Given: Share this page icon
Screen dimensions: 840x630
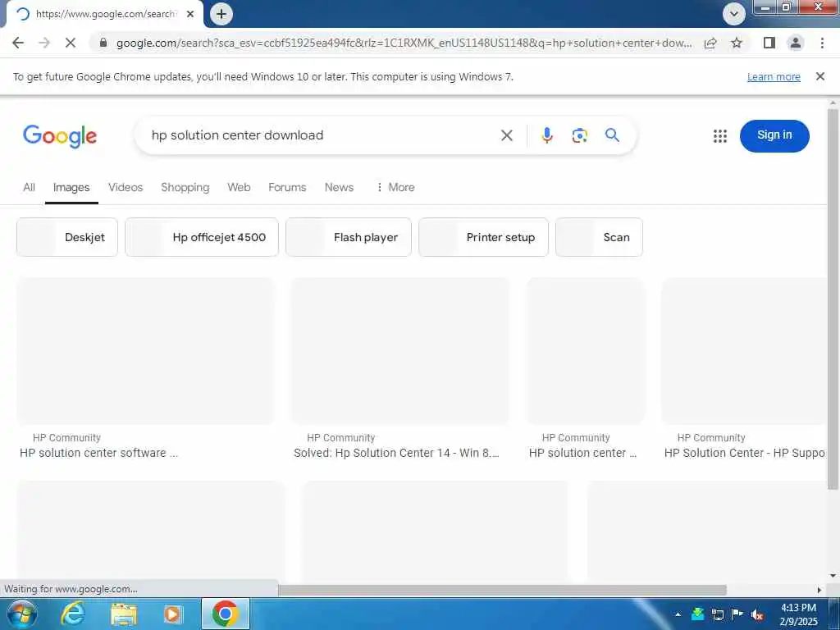Looking at the screenshot, I should 710,43.
